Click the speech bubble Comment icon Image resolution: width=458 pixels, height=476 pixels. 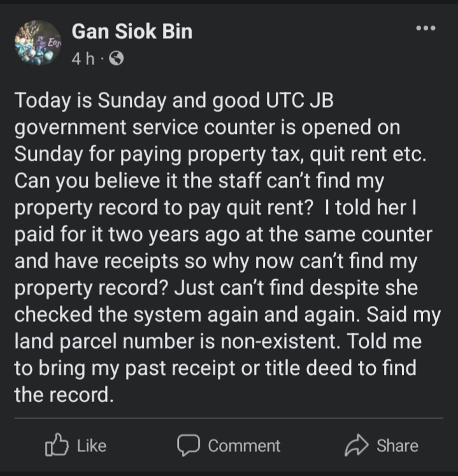(189, 445)
